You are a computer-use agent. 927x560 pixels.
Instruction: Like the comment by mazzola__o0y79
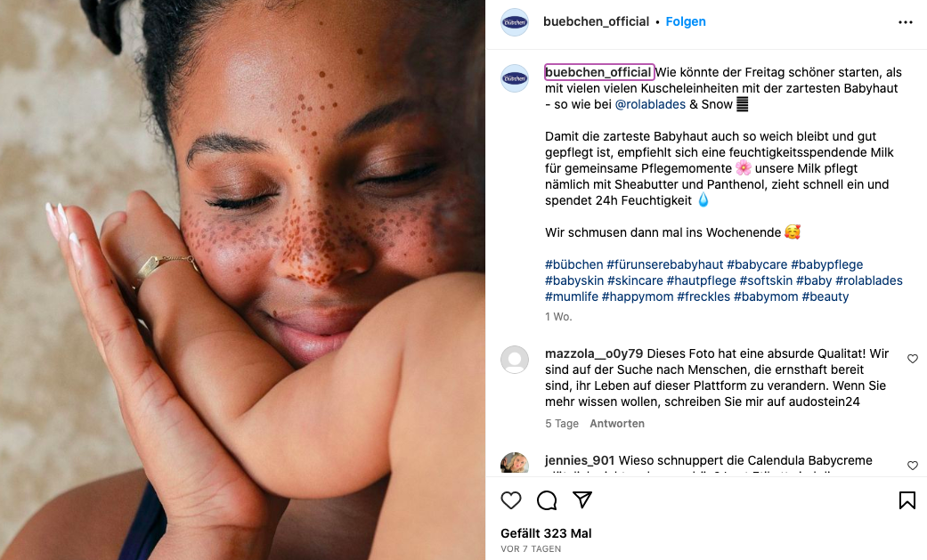[912, 359]
